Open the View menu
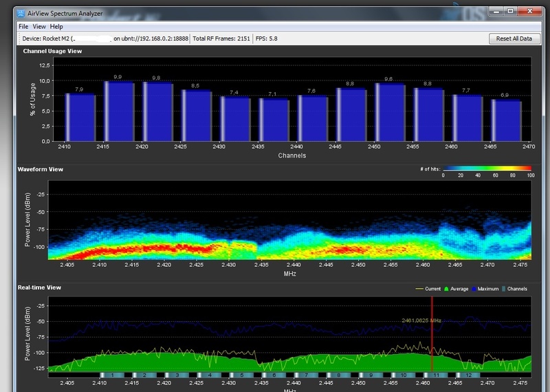The width and height of the screenshot is (550, 392). pyautogui.click(x=39, y=26)
